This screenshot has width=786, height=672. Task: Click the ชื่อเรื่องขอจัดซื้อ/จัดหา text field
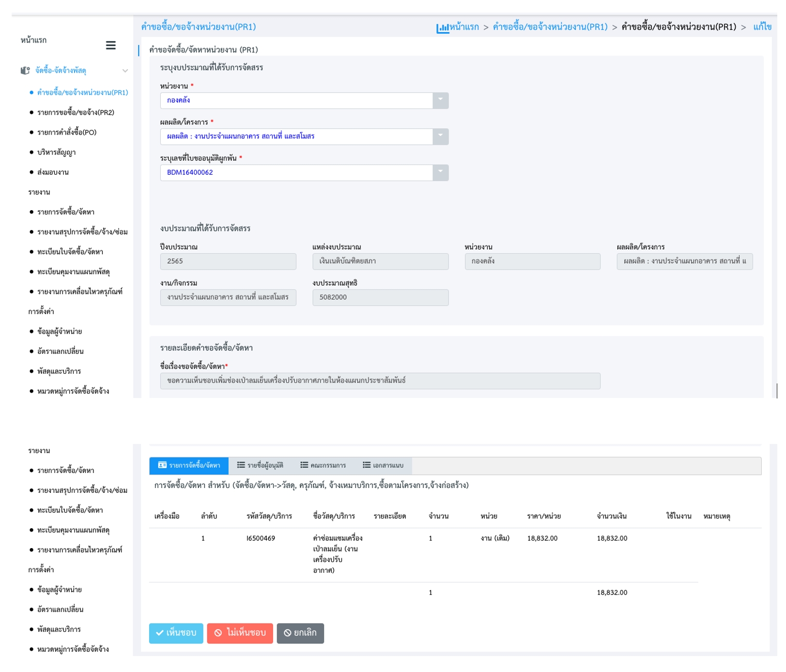(380, 381)
